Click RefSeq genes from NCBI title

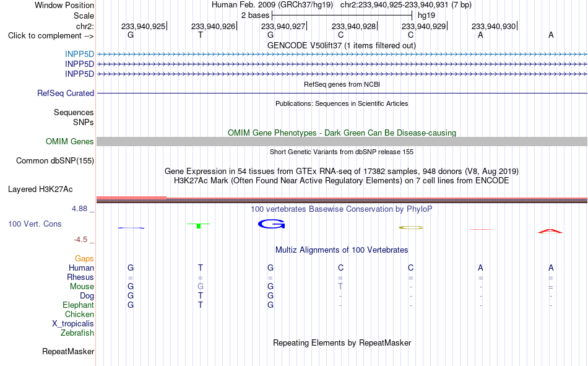[342, 84]
